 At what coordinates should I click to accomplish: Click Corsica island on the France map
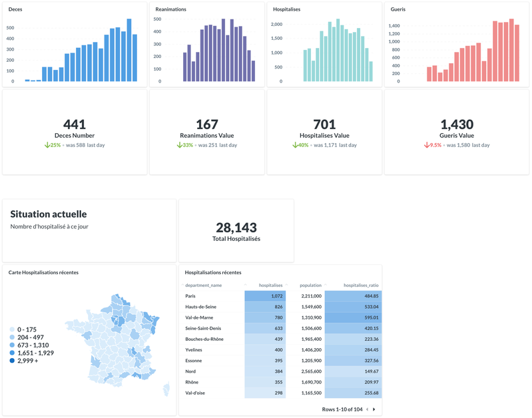(x=166, y=388)
